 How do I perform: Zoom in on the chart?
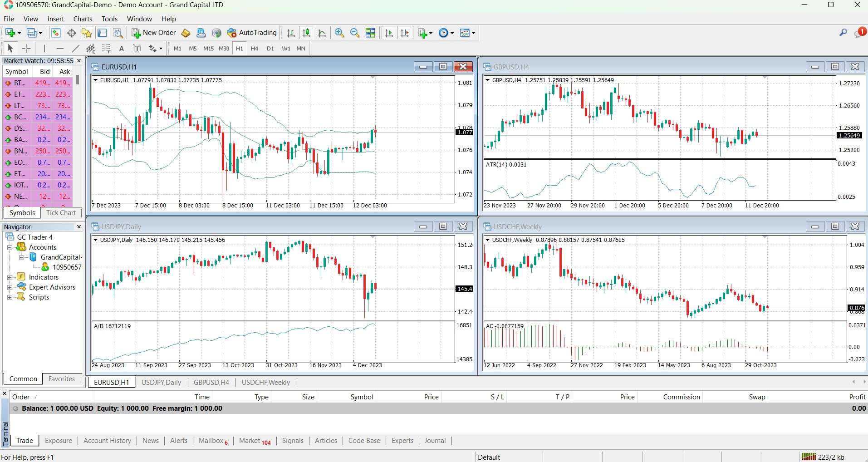(x=339, y=33)
